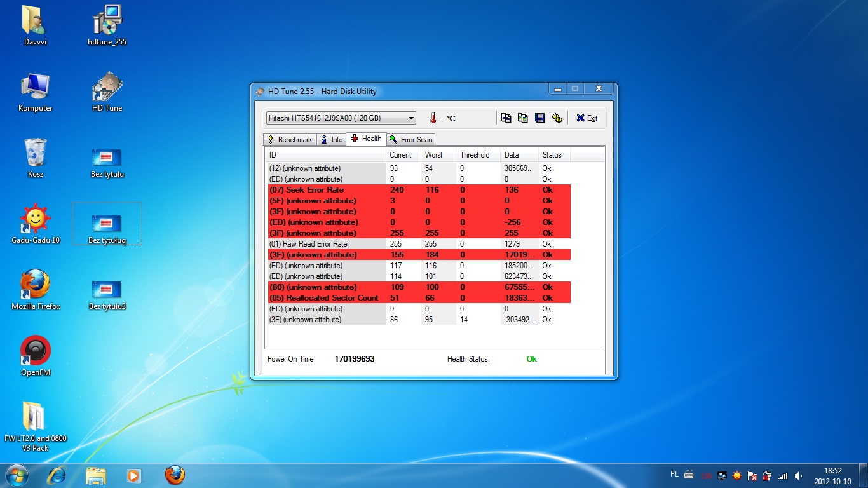Open Windows Explorer from the taskbar
Screen dimensions: 868x488
coord(96,475)
